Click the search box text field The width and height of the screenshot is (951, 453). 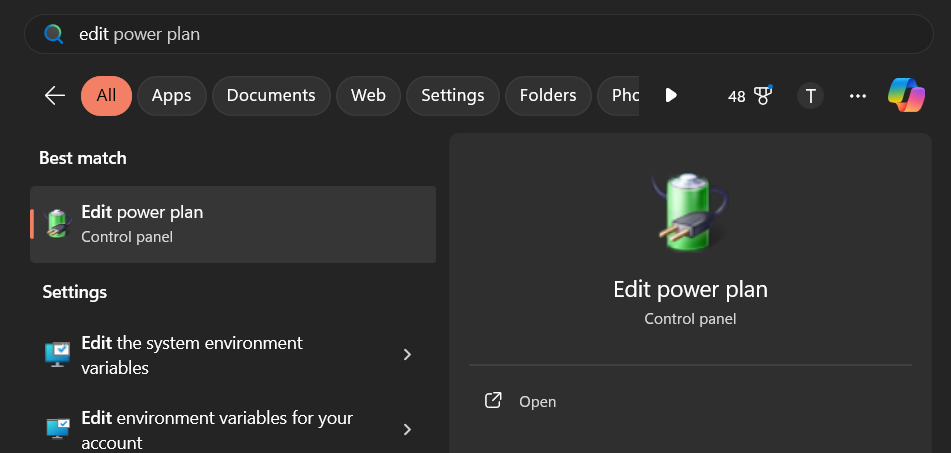[480, 34]
